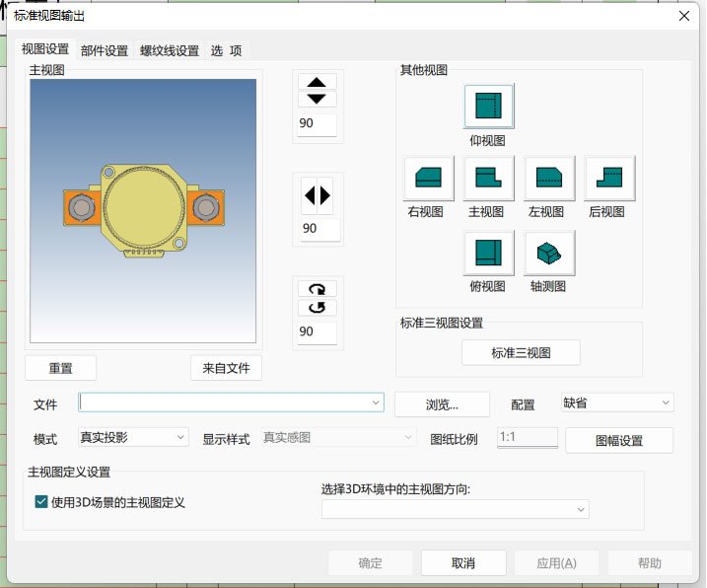This screenshot has width=707, height=588.
Task: Click the 图纸比例 1:1 field
Action: [528, 437]
